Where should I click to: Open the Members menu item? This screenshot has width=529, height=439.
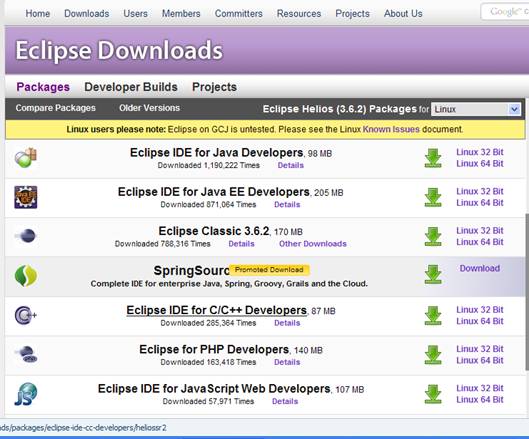[x=181, y=13]
